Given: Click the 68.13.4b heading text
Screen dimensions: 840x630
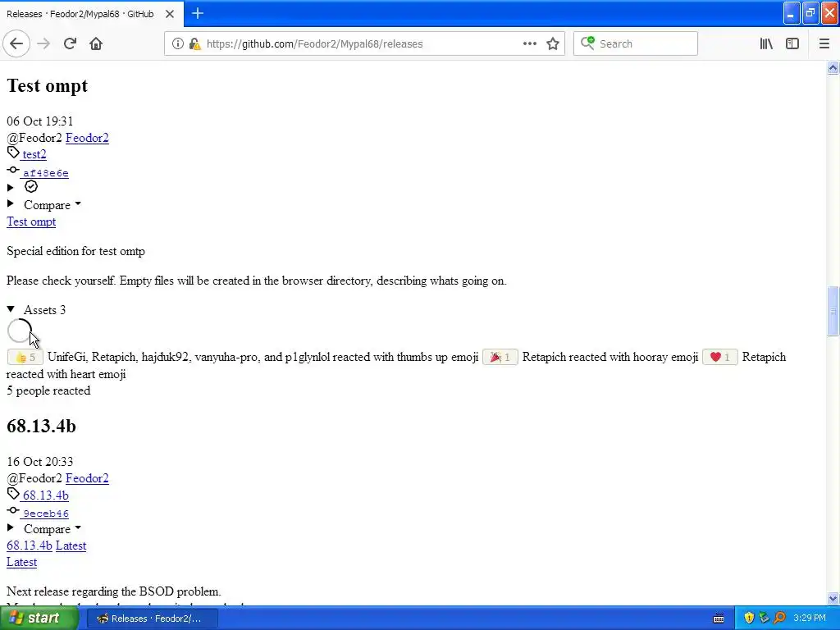Looking at the screenshot, I should (41, 427).
